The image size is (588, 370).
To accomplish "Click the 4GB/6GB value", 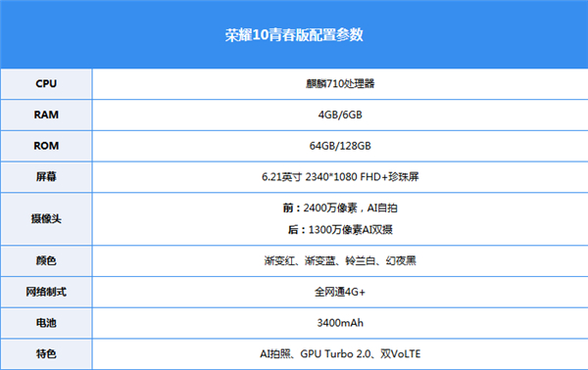I will click(x=340, y=115).
